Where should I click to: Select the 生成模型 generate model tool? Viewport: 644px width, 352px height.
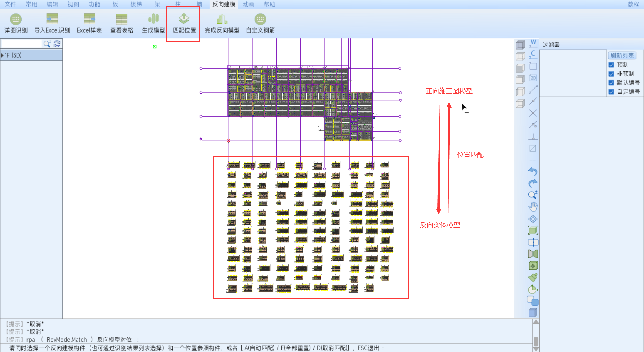153,23
